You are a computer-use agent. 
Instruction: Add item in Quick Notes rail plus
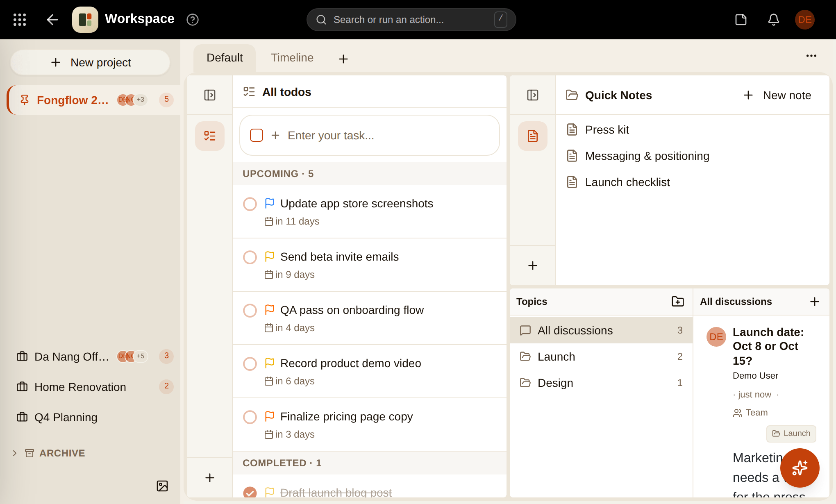[x=533, y=266]
